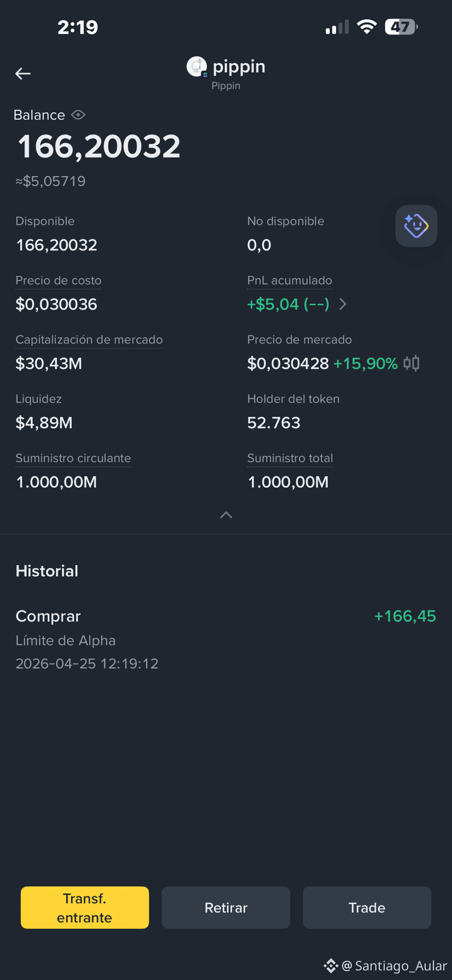Tap the Binance logo watermark
452x980 pixels.
click(331, 966)
